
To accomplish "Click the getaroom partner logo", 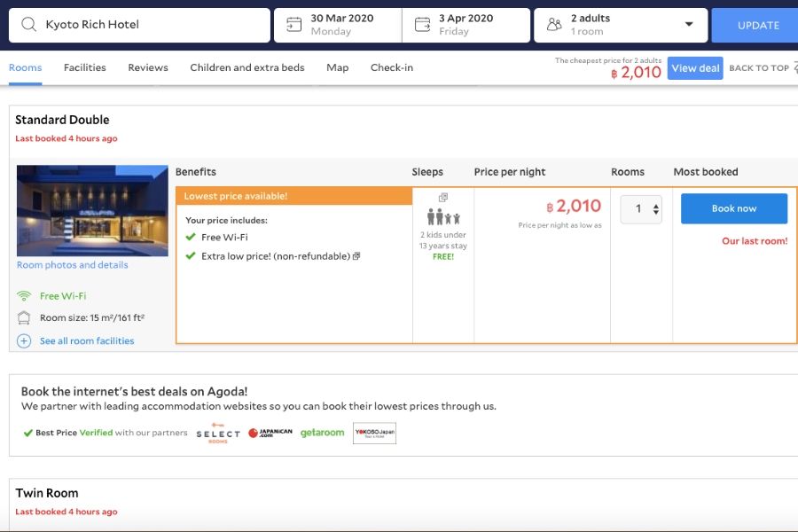I will point(322,433).
